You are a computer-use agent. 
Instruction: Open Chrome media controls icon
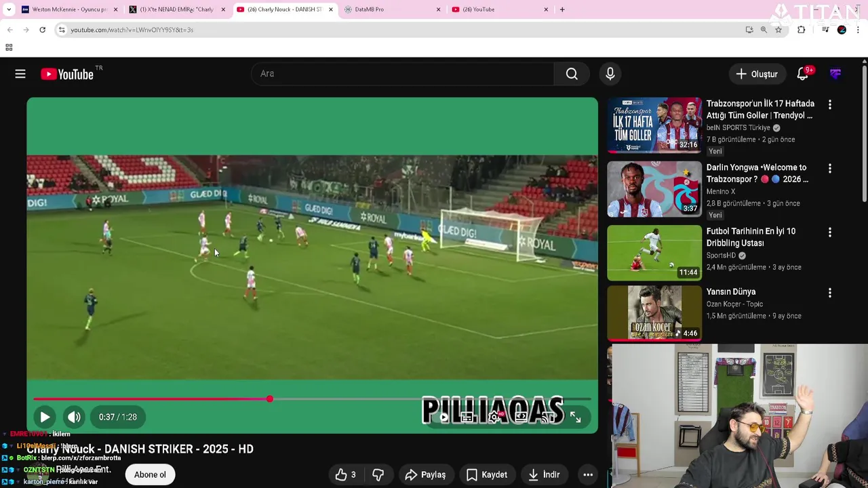click(825, 30)
